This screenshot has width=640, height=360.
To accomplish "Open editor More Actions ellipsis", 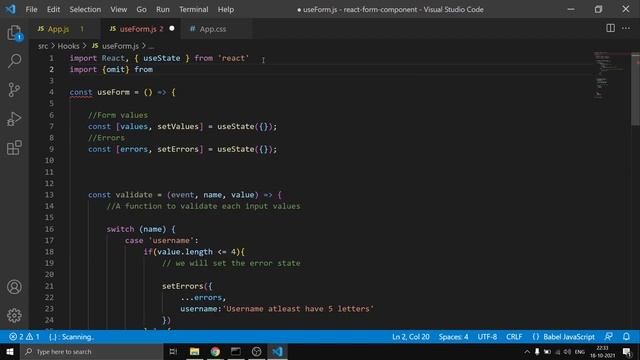I will point(626,28).
